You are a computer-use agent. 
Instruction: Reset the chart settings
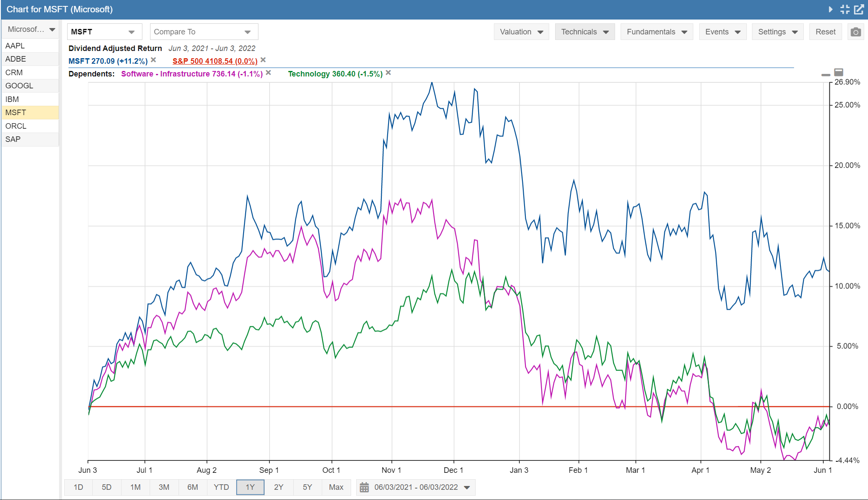(x=825, y=32)
